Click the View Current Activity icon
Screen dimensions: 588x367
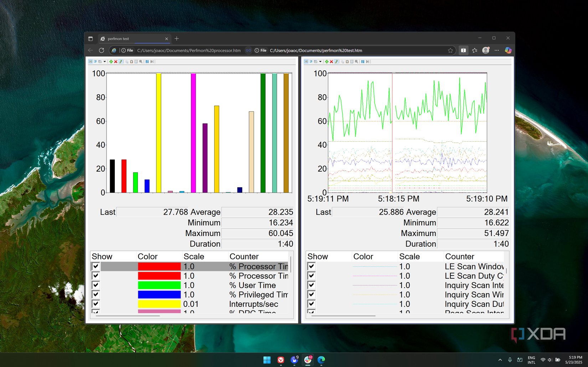pyautogui.click(x=91, y=62)
